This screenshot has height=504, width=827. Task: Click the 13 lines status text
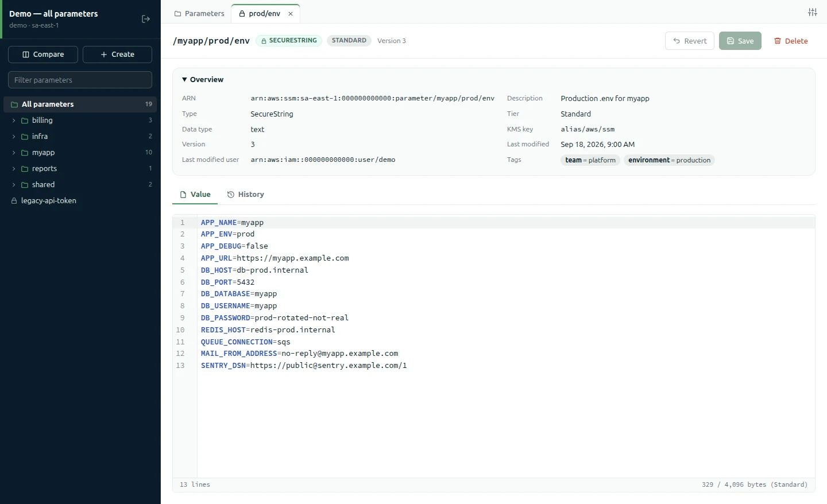point(195,485)
